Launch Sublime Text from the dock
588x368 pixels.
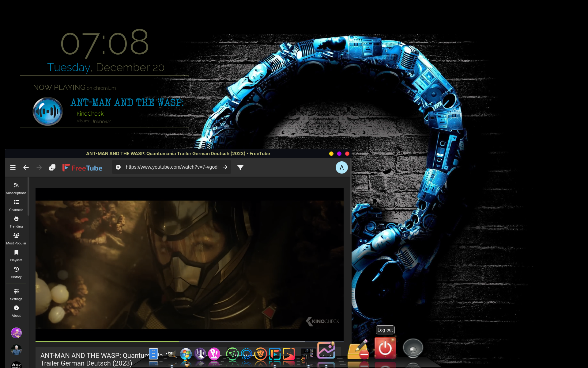tap(289, 354)
